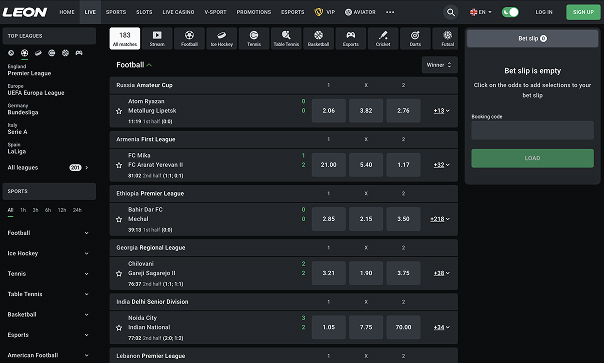Expand +13 markets for Atom Ryazan
The width and height of the screenshot is (604, 363).
tap(441, 111)
